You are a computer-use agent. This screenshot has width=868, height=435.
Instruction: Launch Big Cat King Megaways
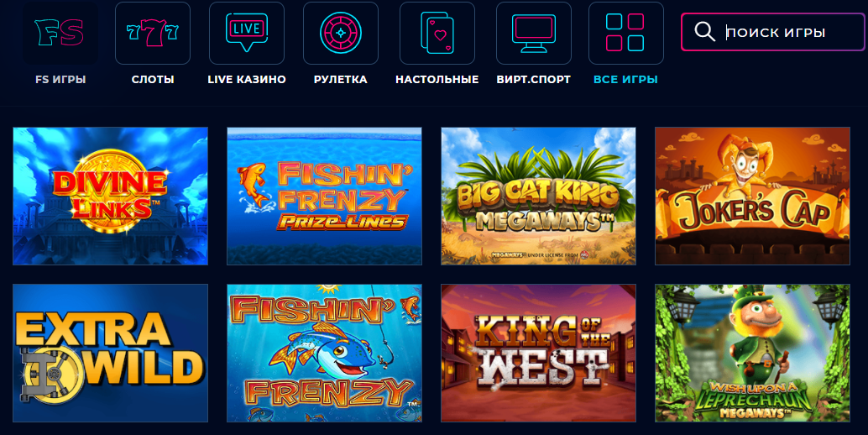click(x=539, y=196)
